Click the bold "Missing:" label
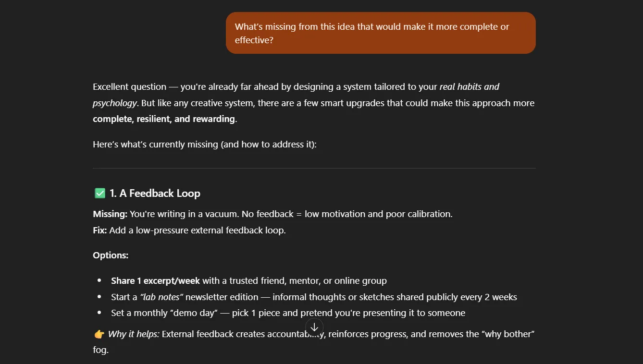The width and height of the screenshot is (643, 364). click(110, 214)
